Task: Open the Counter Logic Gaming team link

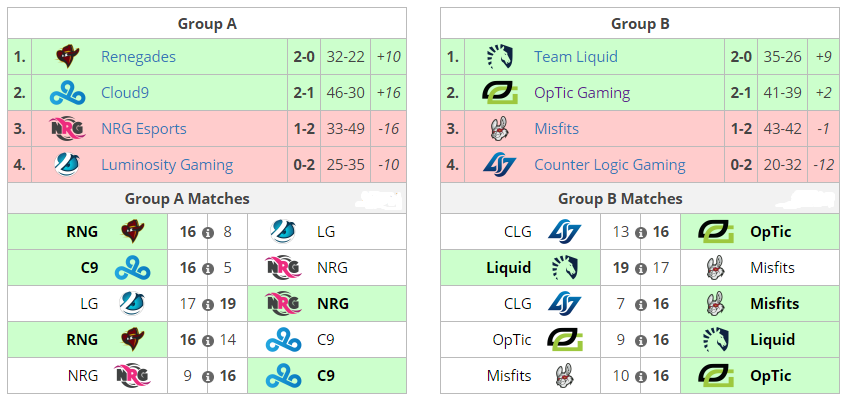Action: 610,165
